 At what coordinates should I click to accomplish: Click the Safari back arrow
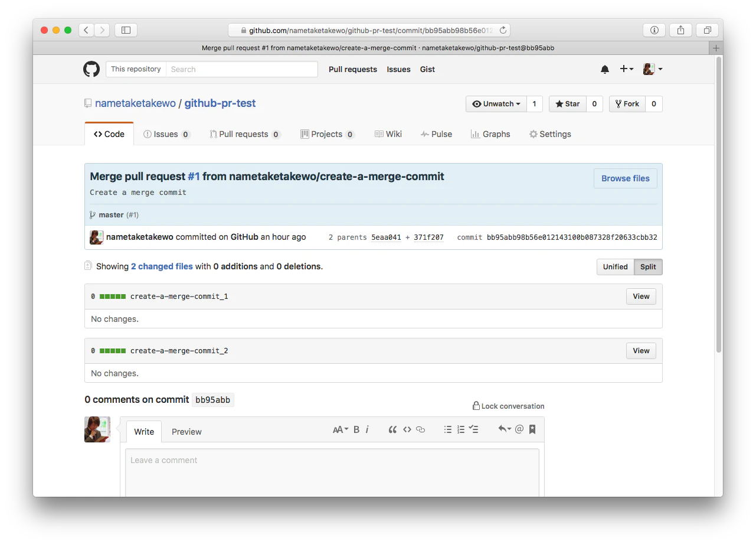86,30
